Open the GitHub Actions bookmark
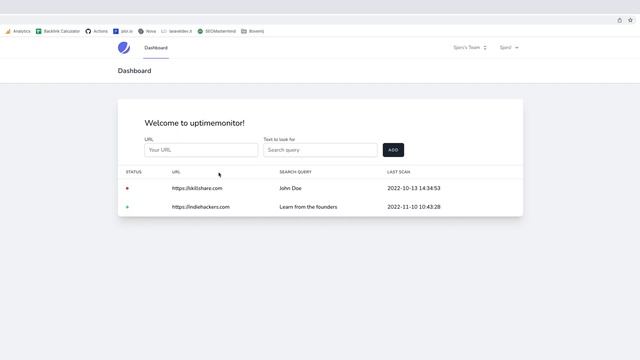 pos(97,31)
